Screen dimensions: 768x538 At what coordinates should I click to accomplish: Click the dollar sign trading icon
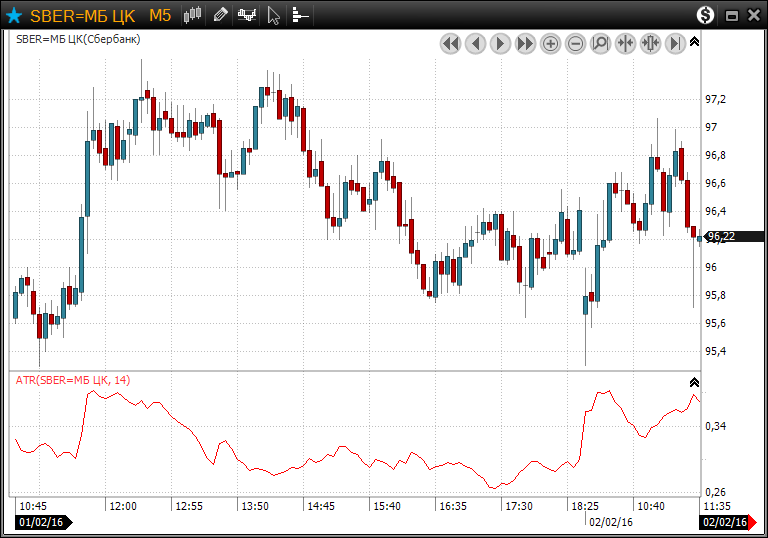pos(706,15)
